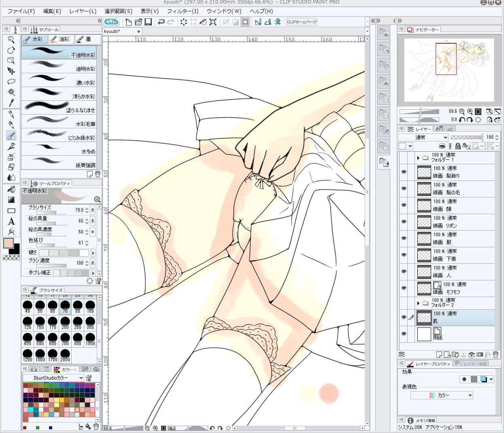504x433 pixels.
Task: Expand 硬さ hardness options arrow
Action: pyautogui.click(x=93, y=253)
